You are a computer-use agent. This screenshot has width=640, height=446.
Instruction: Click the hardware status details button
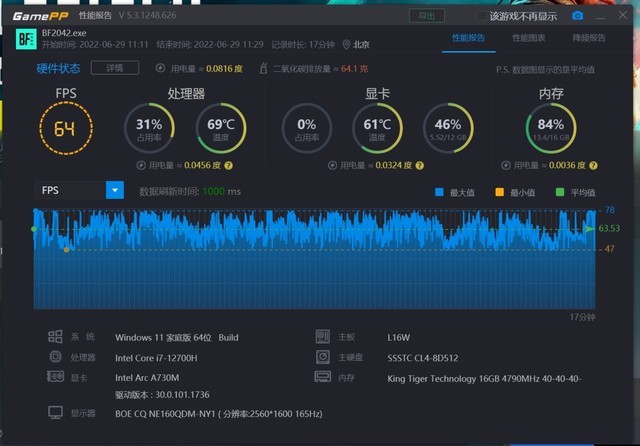pos(115,68)
